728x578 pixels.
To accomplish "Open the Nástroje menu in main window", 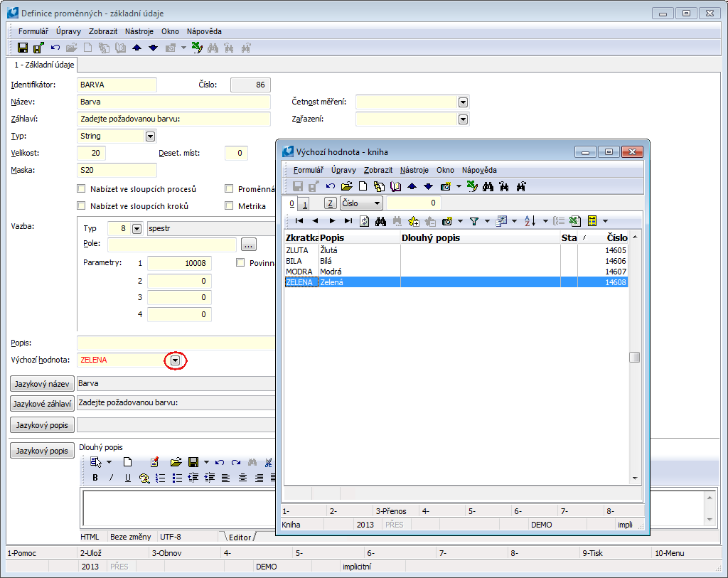I will click(139, 31).
